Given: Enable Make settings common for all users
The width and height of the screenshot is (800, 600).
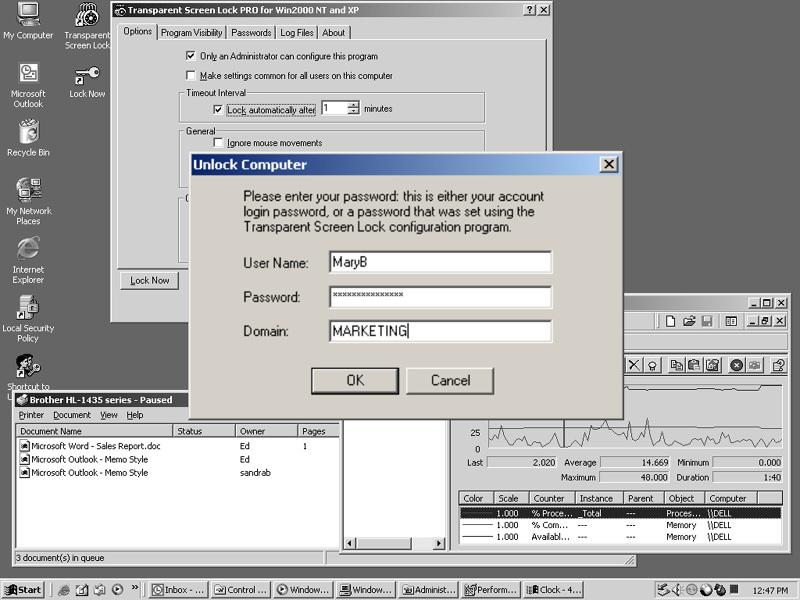Looking at the screenshot, I should pyautogui.click(x=191, y=76).
